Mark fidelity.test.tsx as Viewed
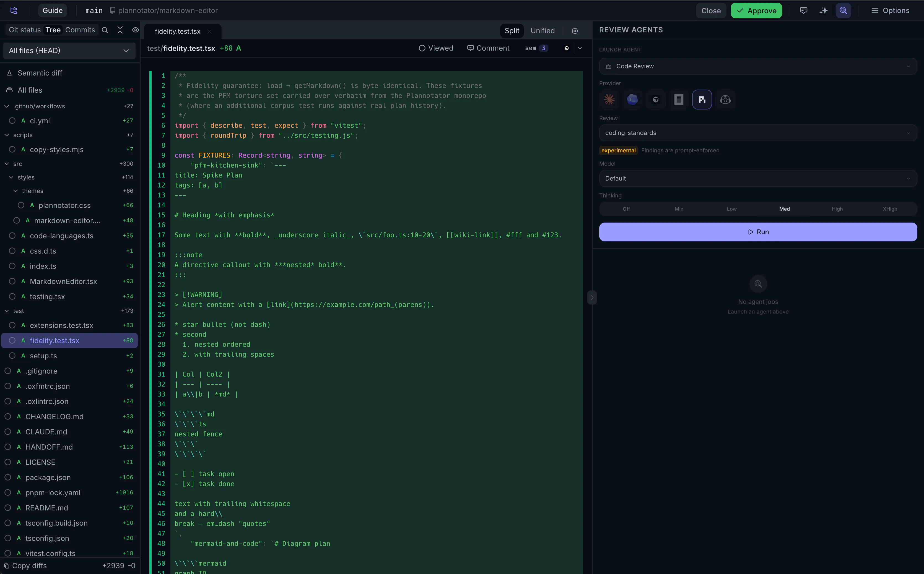The width and height of the screenshot is (924, 574). 436,48
